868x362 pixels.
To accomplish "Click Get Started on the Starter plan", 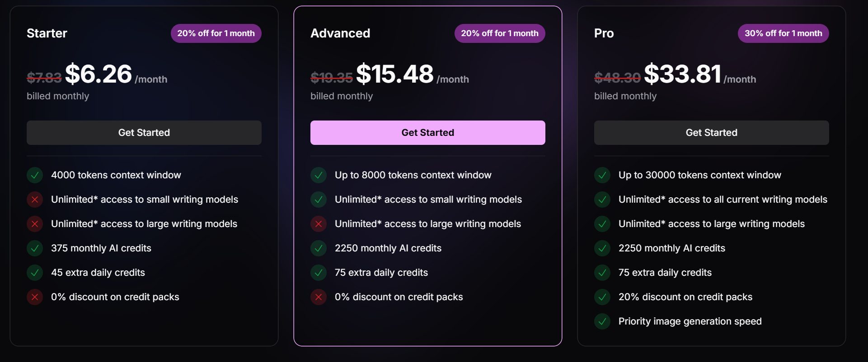I will click(x=144, y=133).
